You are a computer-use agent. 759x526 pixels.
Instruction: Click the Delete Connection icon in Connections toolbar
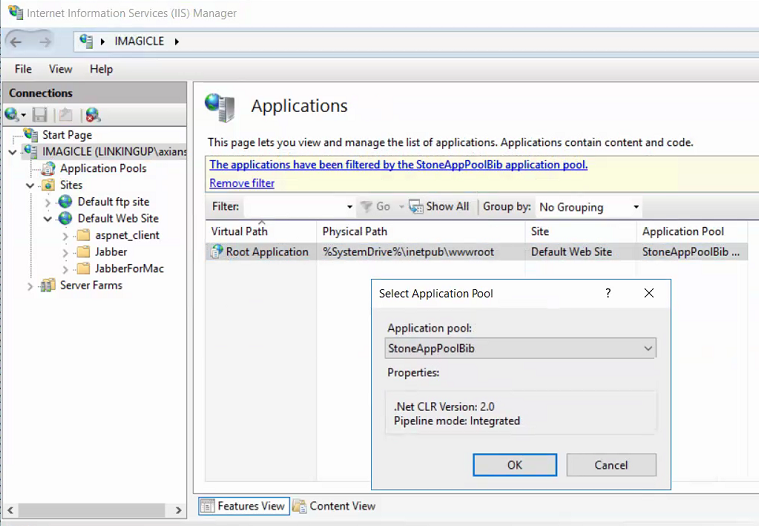92,115
